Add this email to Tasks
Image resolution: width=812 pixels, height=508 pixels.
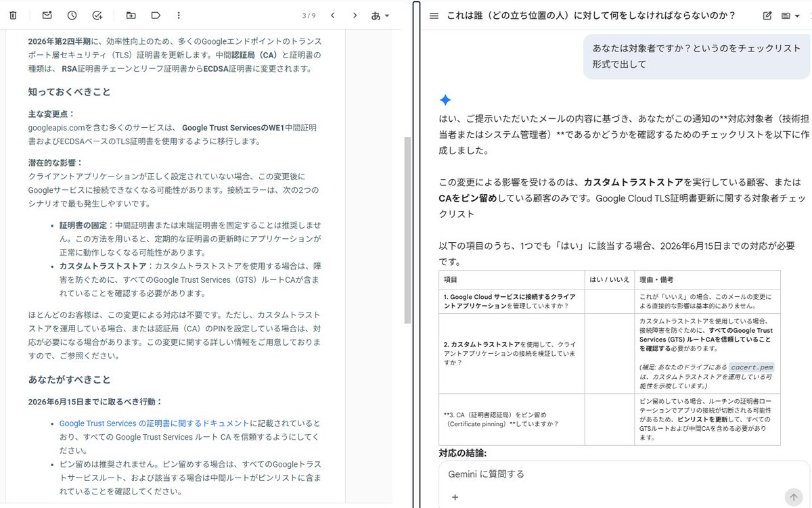tap(97, 15)
